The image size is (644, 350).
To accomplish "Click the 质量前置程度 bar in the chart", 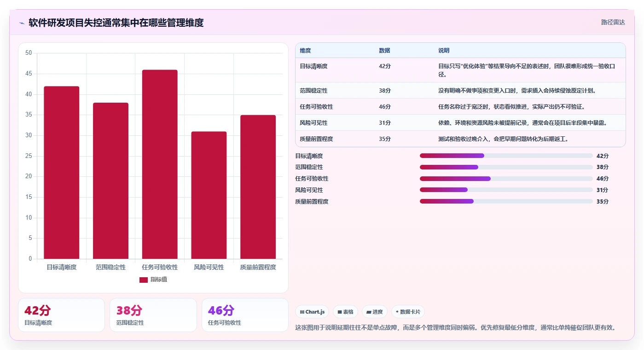I will 258,187.
